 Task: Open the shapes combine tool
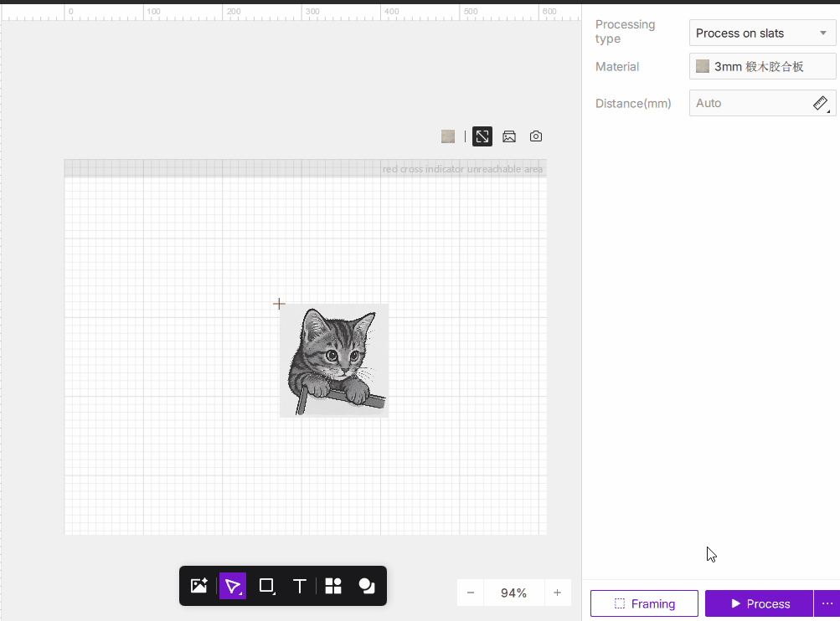[367, 586]
